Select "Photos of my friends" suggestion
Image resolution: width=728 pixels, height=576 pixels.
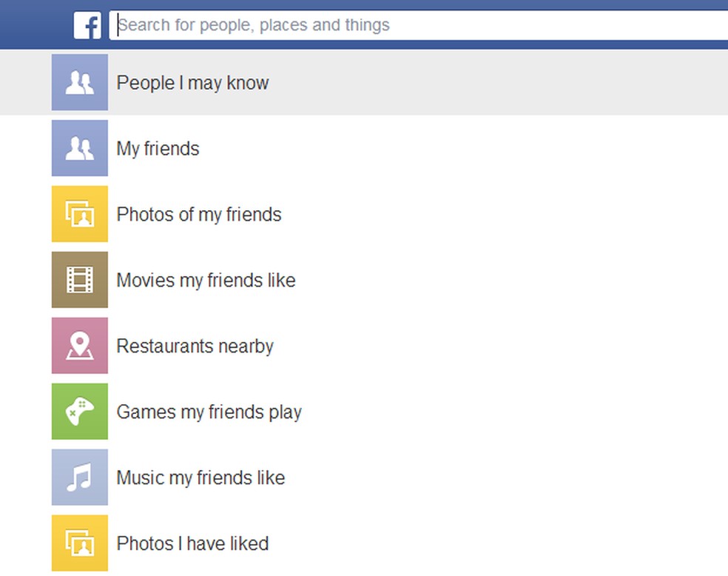click(199, 215)
